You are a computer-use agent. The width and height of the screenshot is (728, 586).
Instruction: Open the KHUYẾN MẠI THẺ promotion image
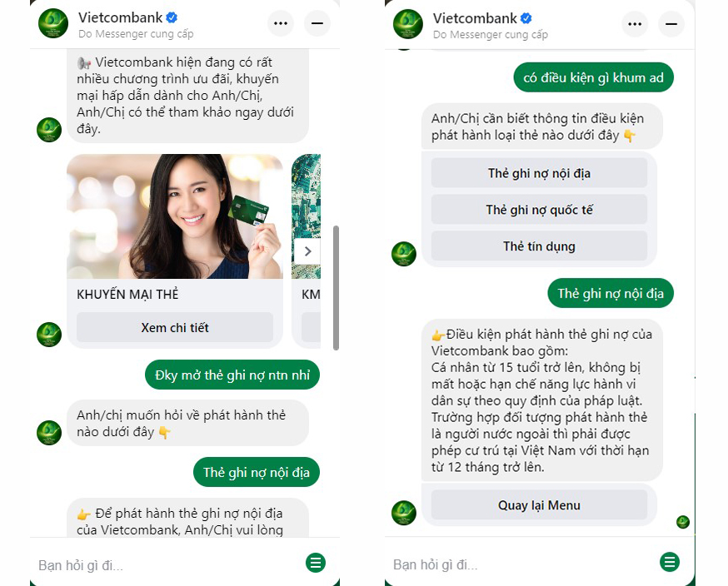[175, 216]
